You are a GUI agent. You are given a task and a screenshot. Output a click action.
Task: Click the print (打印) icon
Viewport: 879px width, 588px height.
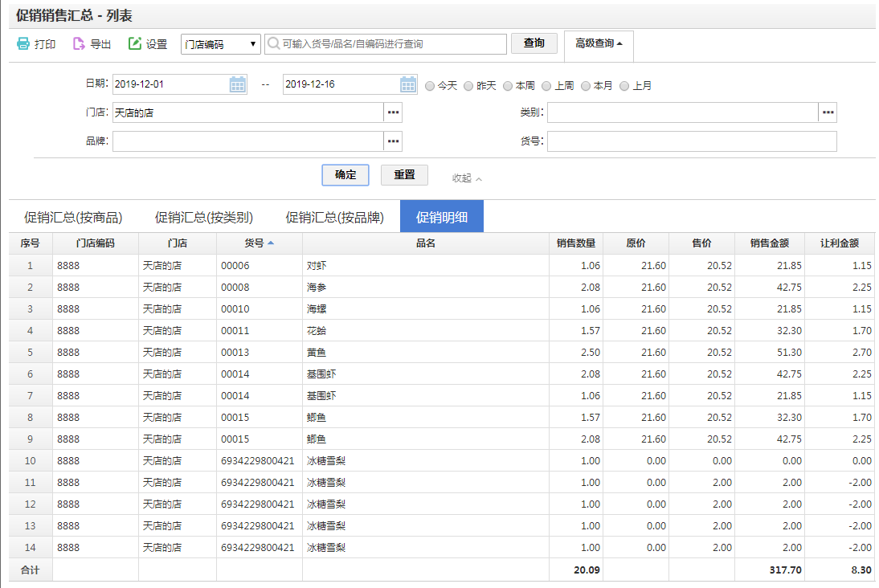23,44
